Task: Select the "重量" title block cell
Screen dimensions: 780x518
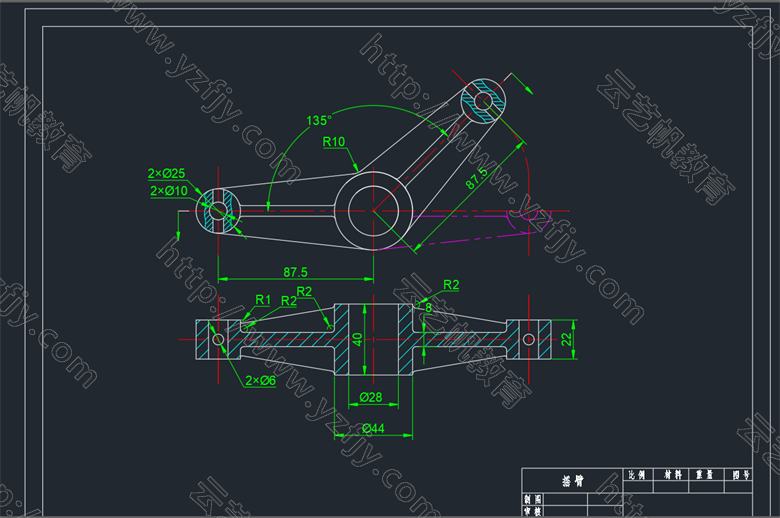Action: coord(704,475)
